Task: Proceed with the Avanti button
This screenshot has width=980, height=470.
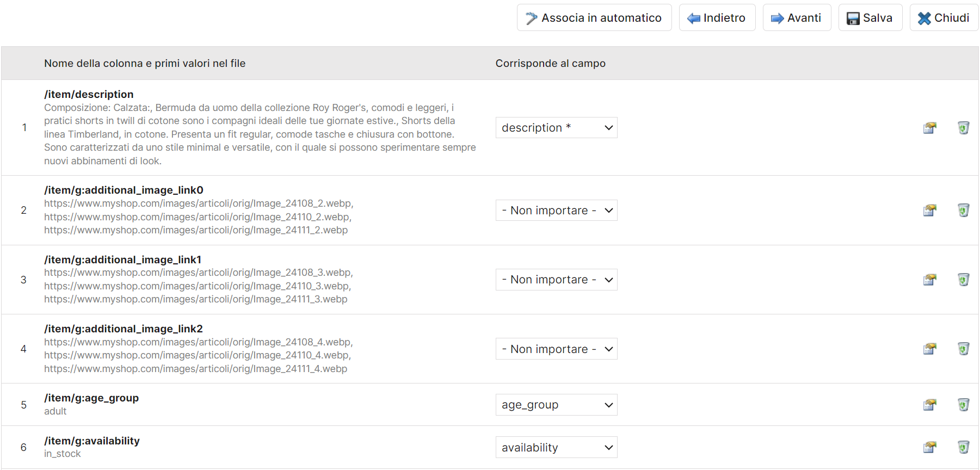Action: (796, 18)
